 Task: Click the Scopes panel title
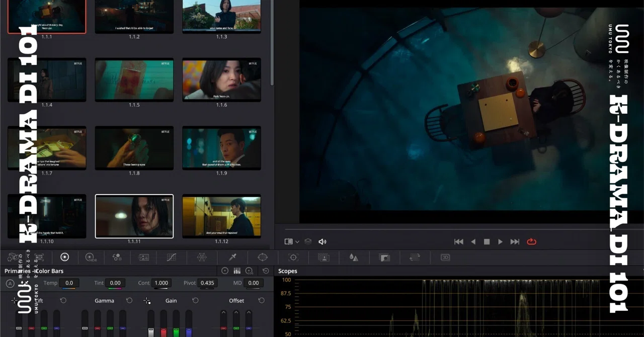pyautogui.click(x=288, y=271)
